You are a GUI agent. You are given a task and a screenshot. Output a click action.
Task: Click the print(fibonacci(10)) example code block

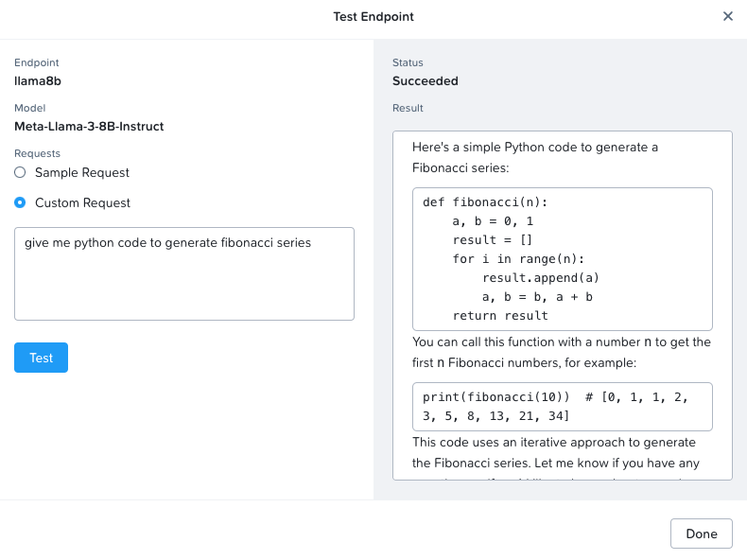tap(562, 406)
